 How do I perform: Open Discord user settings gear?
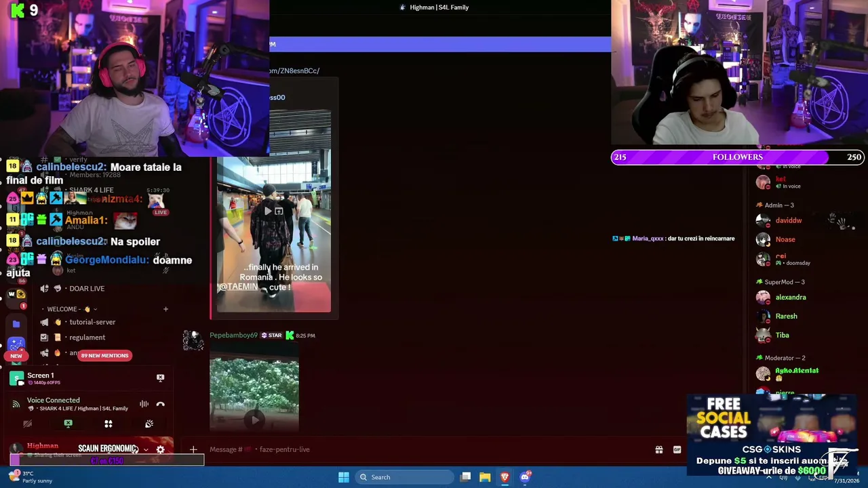[x=160, y=449]
